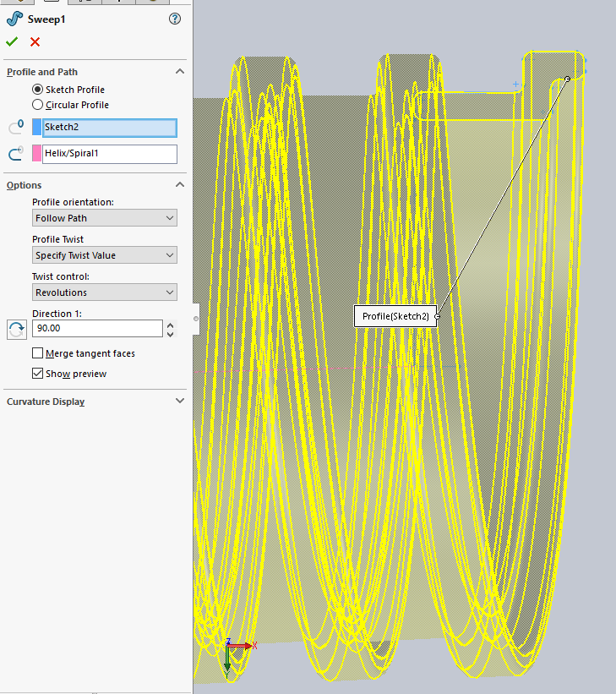Click the panel collapse handle on the divider

[x=196, y=319]
